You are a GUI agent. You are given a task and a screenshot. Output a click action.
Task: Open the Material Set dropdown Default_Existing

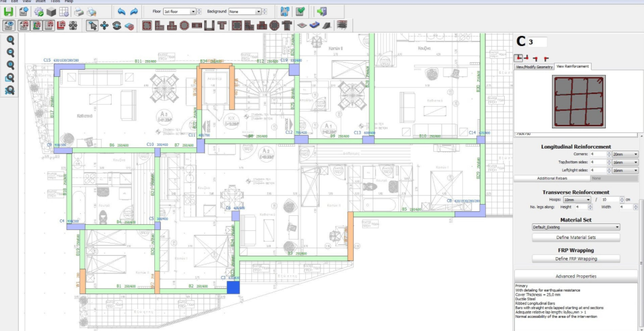tap(576, 227)
